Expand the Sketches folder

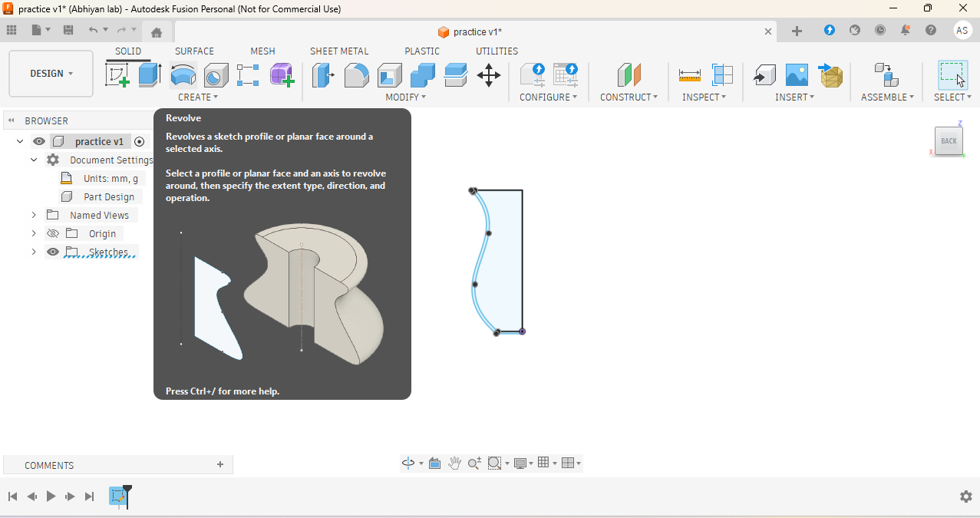coord(34,252)
